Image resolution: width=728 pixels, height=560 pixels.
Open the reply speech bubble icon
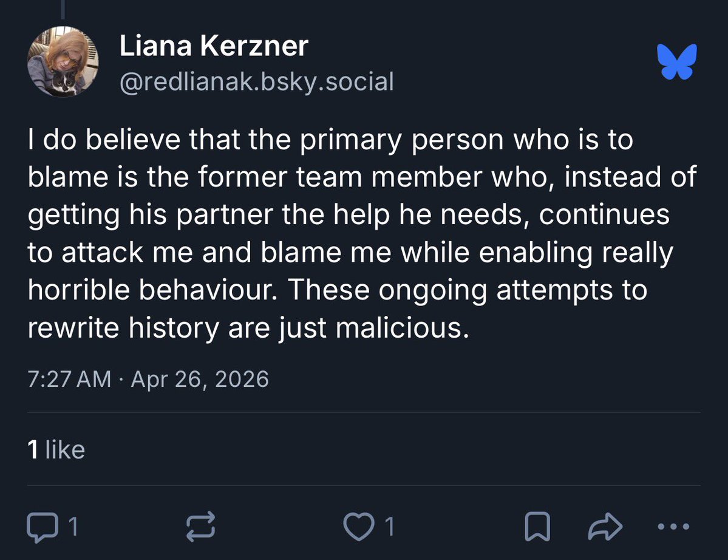tap(43, 527)
